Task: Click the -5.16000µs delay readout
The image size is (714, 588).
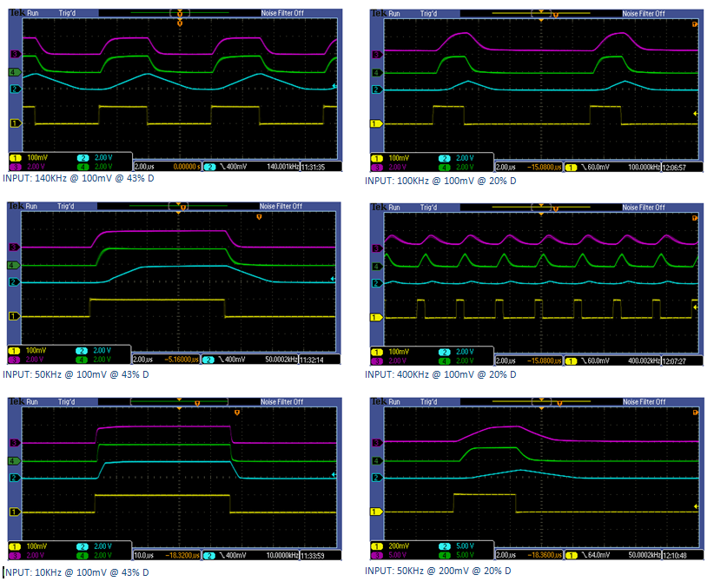Action: click(182, 360)
